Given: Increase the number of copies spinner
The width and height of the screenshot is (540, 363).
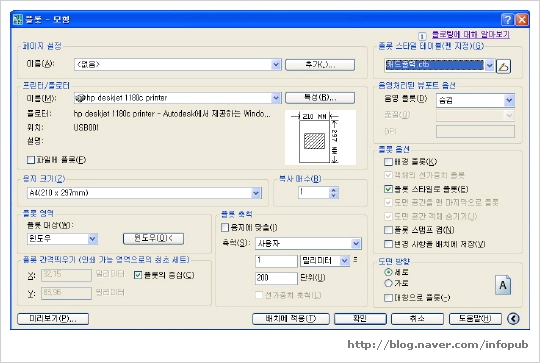Looking at the screenshot, I should (333, 190).
